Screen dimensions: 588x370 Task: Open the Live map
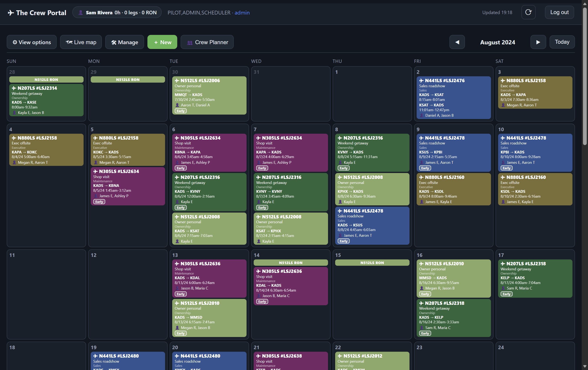coord(81,42)
